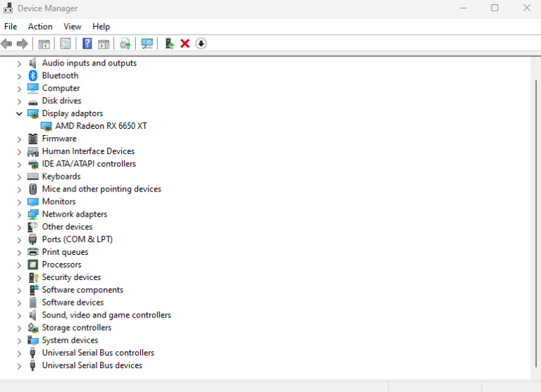Image resolution: width=541 pixels, height=392 pixels.
Task: Select Universal Serial Bus devices label
Action: (92, 365)
